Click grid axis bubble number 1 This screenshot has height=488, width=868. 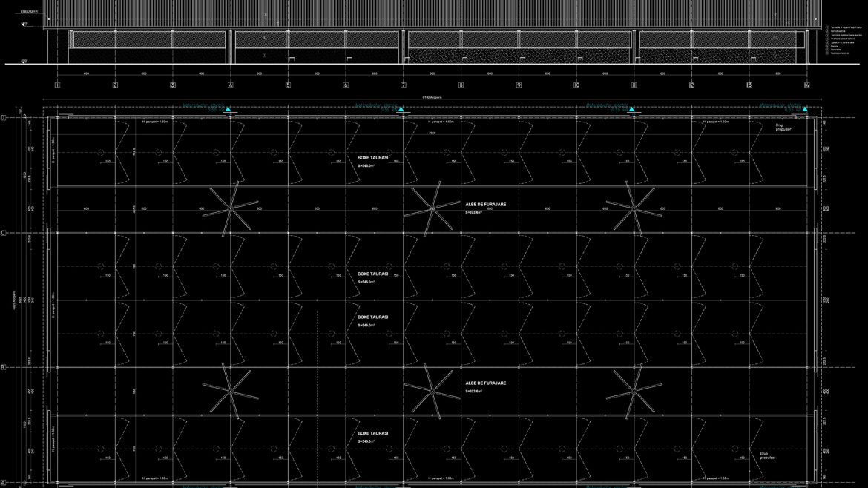pyautogui.click(x=57, y=85)
